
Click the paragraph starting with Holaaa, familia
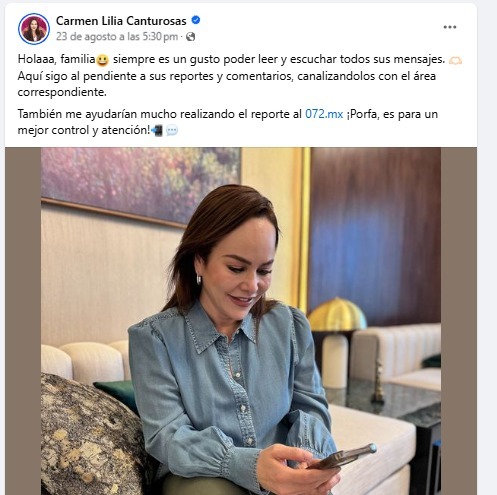240,76
